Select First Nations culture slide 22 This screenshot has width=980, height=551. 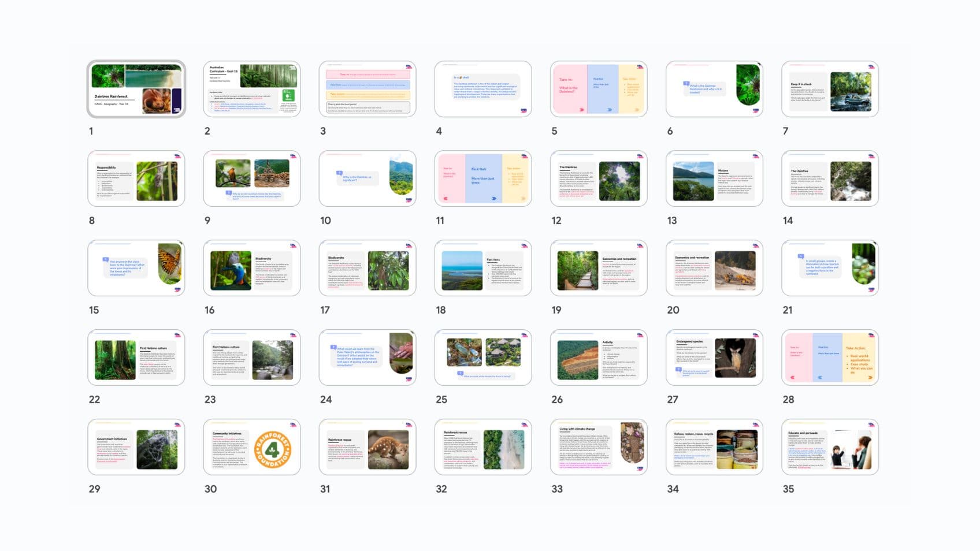coord(136,358)
